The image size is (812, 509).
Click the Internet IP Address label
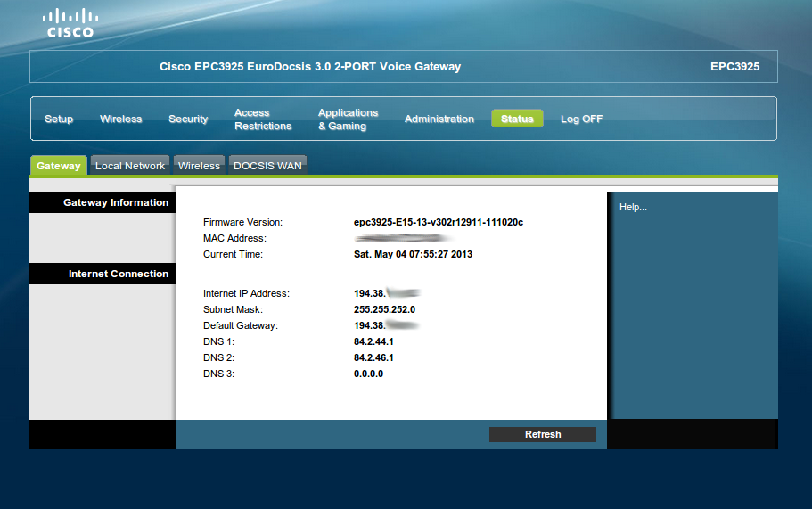pyautogui.click(x=246, y=293)
